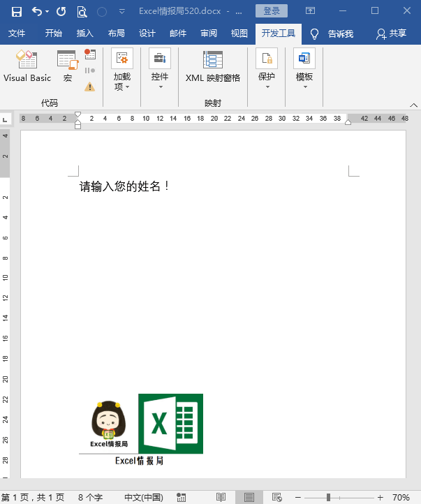Open zoom dialog via 70% level
Image resolution: width=421 pixels, height=504 pixels.
(401, 498)
